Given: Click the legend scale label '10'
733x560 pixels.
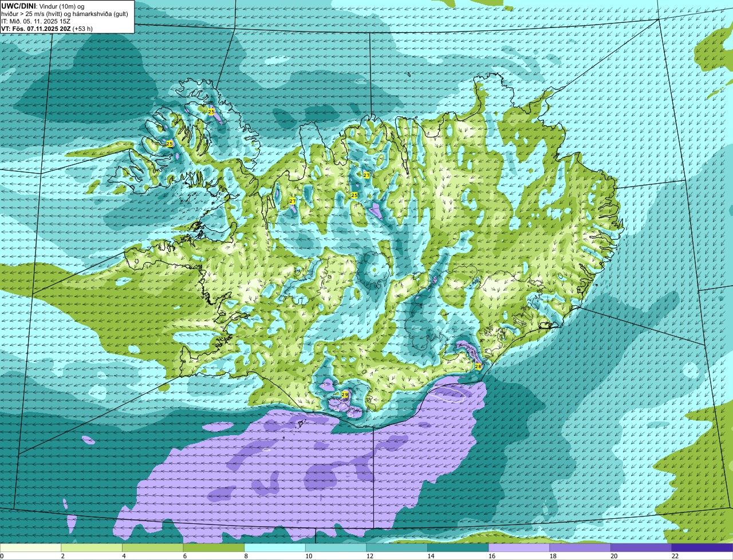Looking at the screenshot, I should (309, 556).
